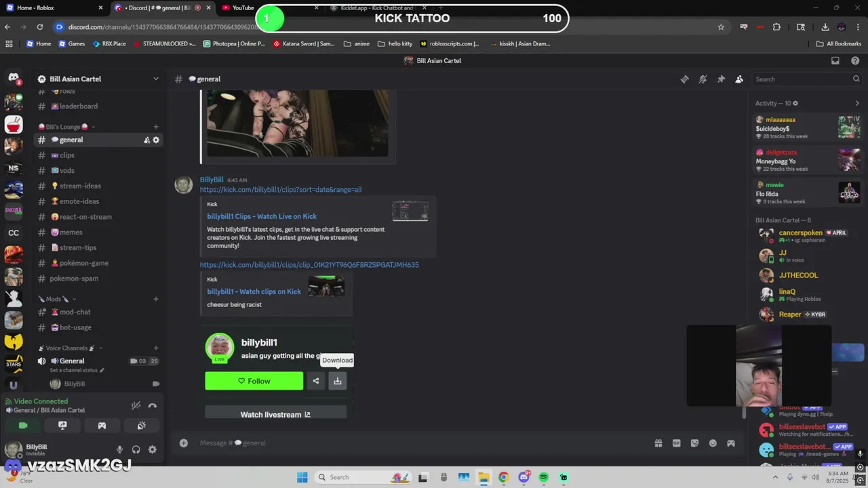This screenshot has width=868, height=488.
Task: Bookmark this page with star icon
Action: click(x=721, y=27)
